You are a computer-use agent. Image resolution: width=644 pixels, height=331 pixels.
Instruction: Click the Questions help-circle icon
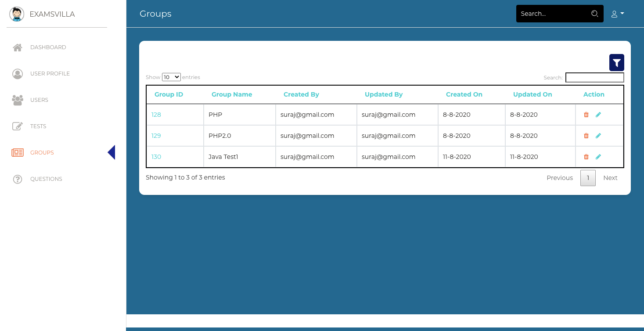click(18, 179)
